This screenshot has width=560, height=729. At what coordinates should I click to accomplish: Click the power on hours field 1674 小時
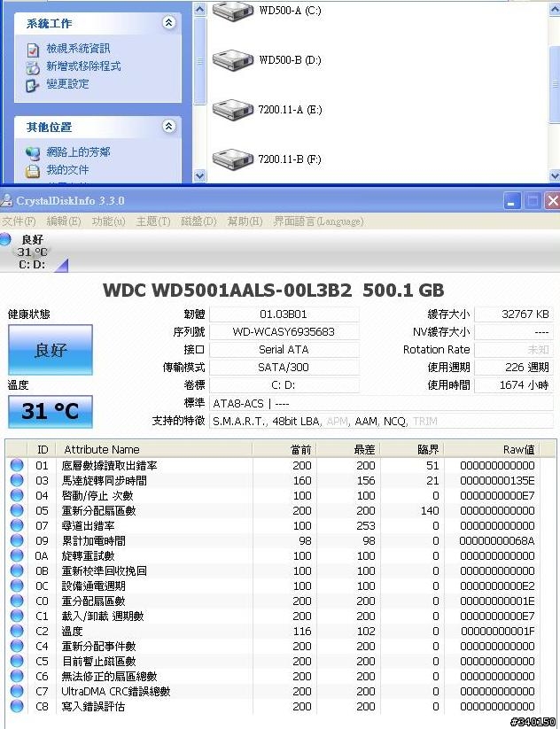point(514,385)
